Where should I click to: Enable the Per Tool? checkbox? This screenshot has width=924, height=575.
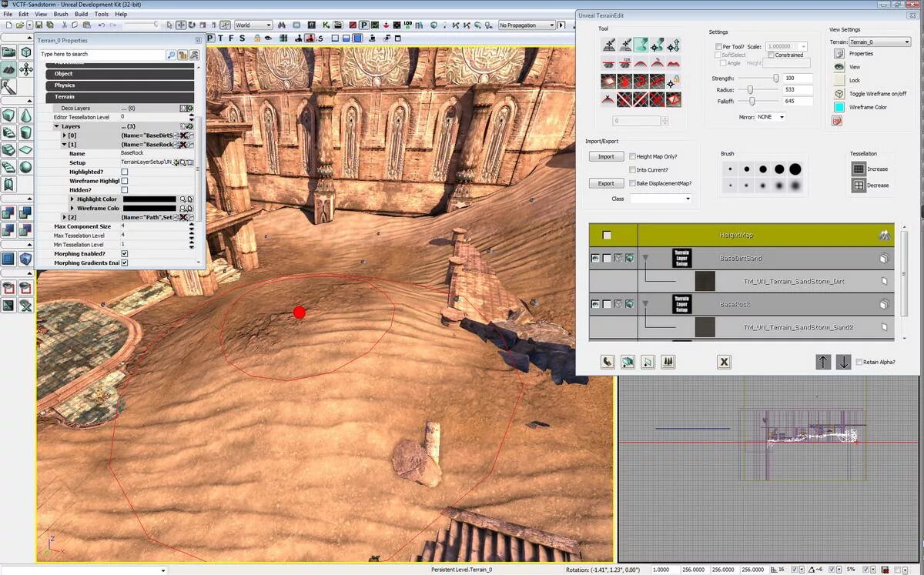tap(718, 47)
